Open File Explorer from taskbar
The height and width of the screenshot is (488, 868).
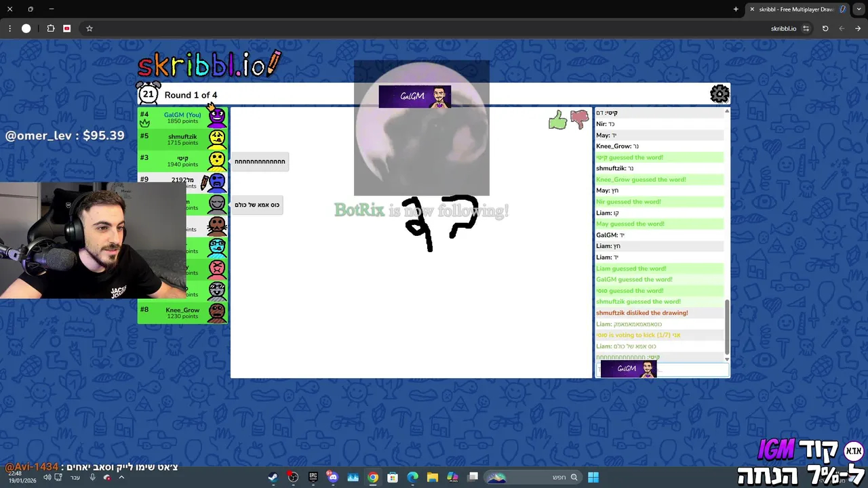(x=433, y=477)
